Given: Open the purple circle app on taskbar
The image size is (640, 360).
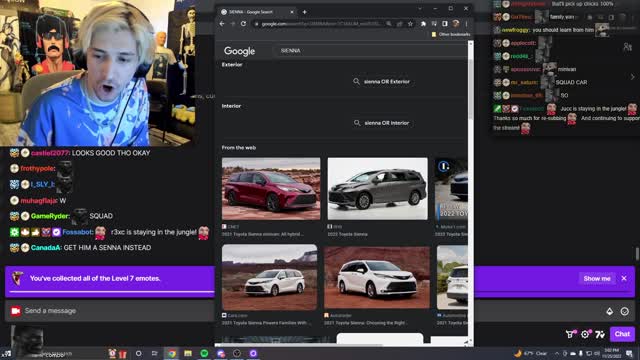Looking at the screenshot, I should [253, 353].
